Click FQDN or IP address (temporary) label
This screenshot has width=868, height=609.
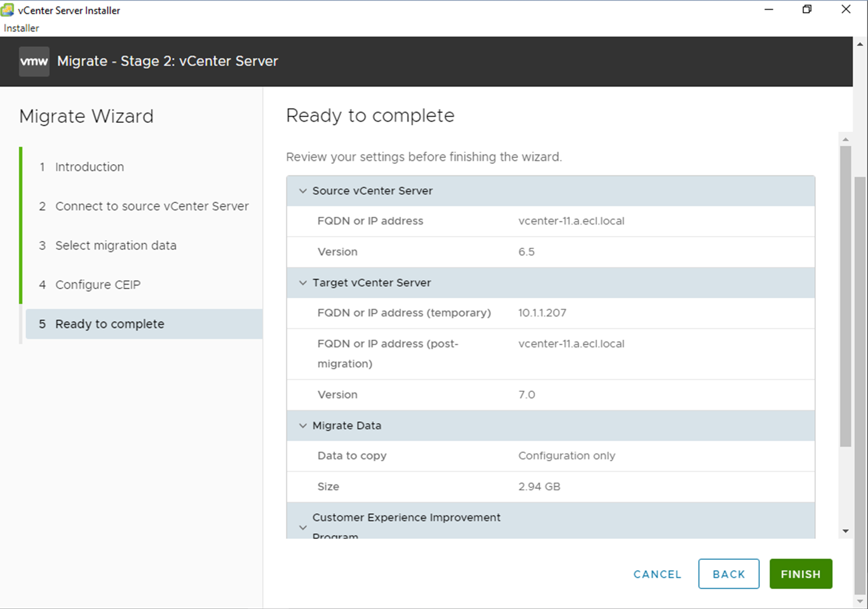404,313
